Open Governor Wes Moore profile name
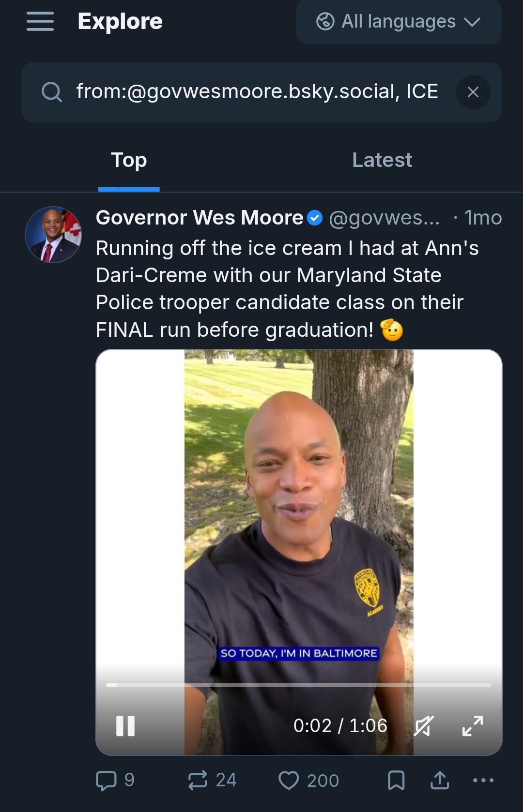523x812 pixels. [x=200, y=218]
